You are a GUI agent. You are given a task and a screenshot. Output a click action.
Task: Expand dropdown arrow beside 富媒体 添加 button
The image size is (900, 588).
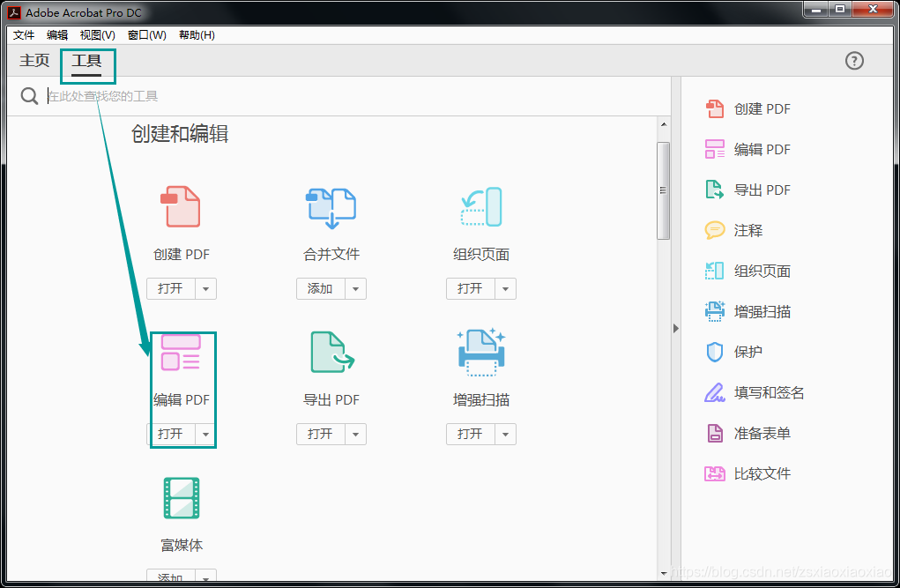[206, 577]
